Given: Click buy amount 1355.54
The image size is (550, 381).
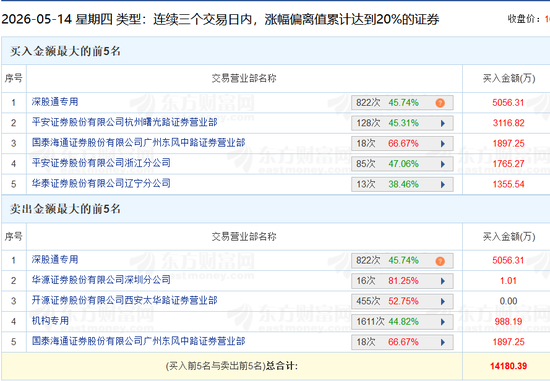Looking at the screenshot, I should (509, 184).
